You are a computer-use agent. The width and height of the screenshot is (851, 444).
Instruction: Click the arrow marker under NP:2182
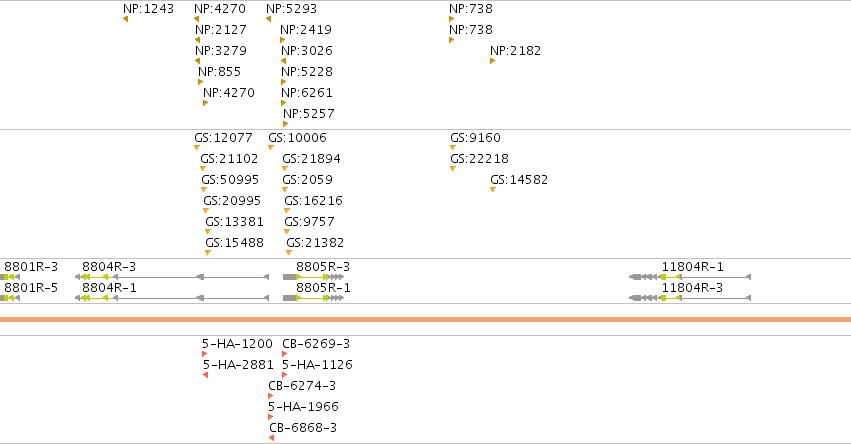(492, 61)
